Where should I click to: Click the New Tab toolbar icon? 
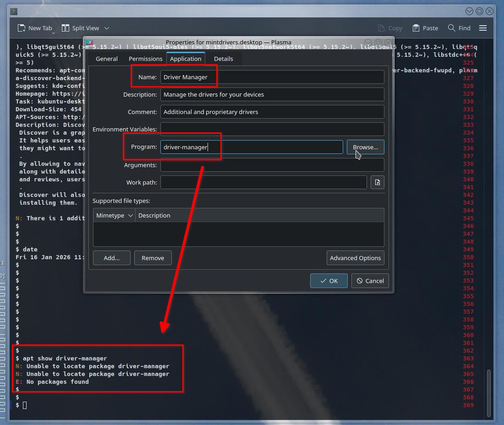tap(22, 28)
